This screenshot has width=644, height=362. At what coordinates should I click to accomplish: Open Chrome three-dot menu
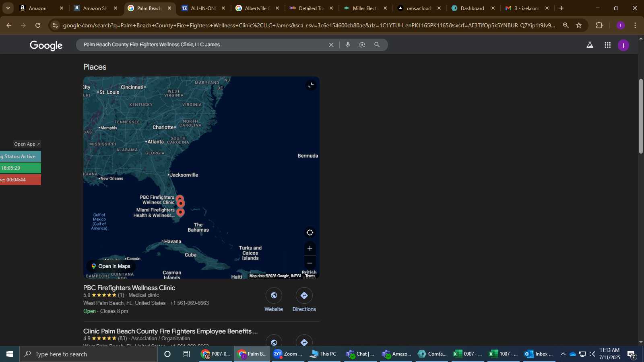pos(635,25)
